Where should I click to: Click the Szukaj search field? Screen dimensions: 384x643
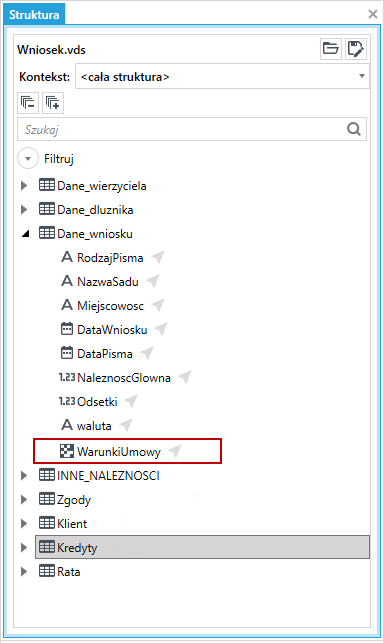click(x=192, y=129)
